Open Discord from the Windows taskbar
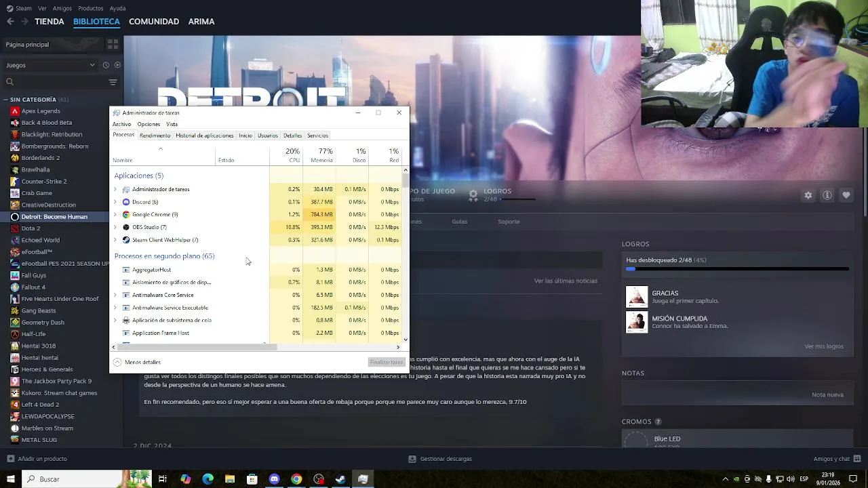 click(274, 479)
